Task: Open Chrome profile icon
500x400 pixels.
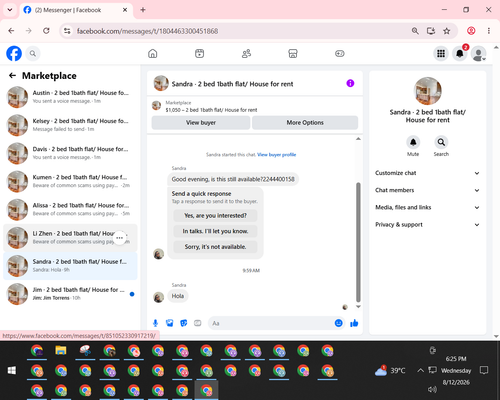Action: click(x=471, y=31)
